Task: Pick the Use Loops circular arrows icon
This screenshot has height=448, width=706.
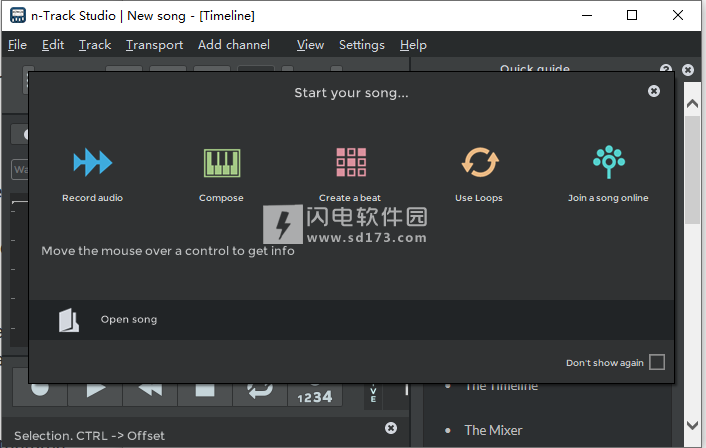Action: point(480,162)
